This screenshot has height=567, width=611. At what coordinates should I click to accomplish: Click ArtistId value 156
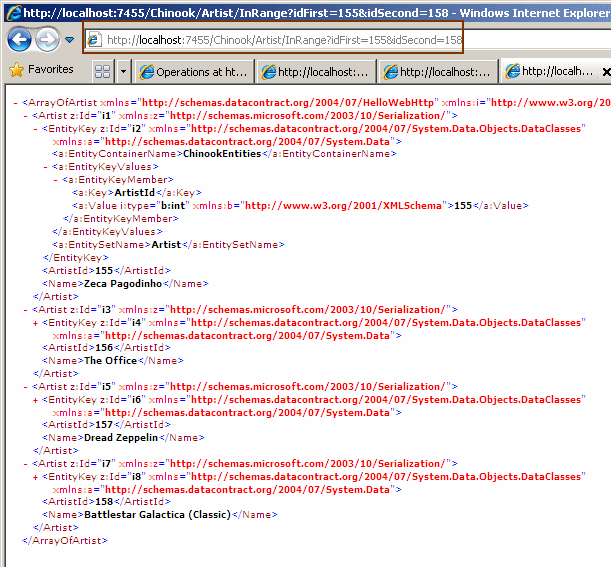coord(104,348)
